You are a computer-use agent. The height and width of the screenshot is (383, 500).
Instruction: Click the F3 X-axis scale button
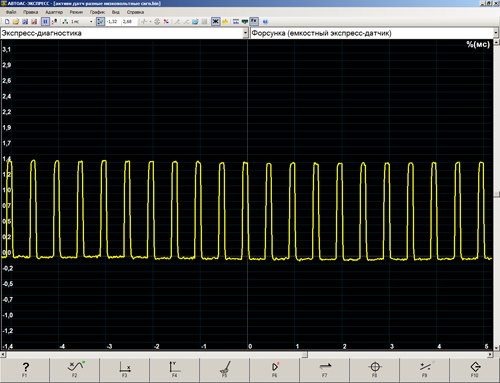[125, 370]
